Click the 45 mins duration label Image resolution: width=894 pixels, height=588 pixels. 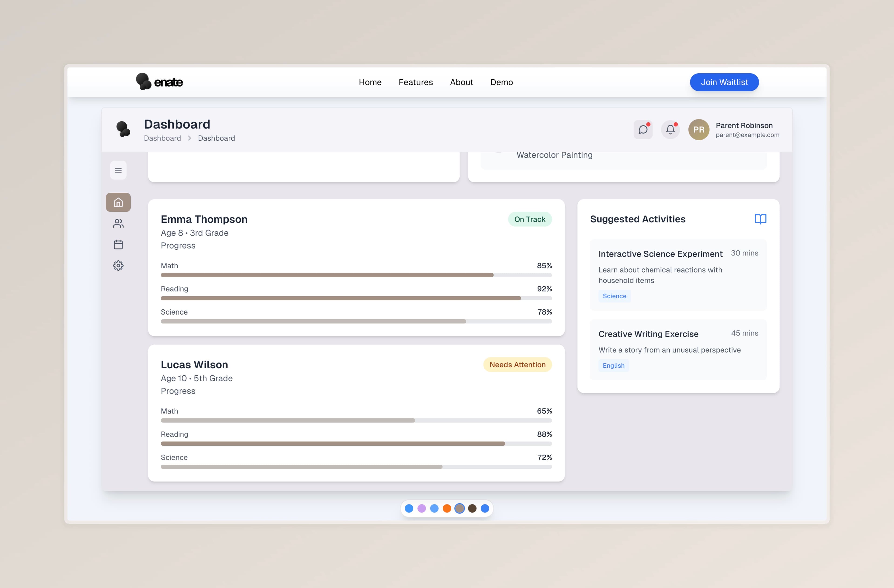pos(745,333)
